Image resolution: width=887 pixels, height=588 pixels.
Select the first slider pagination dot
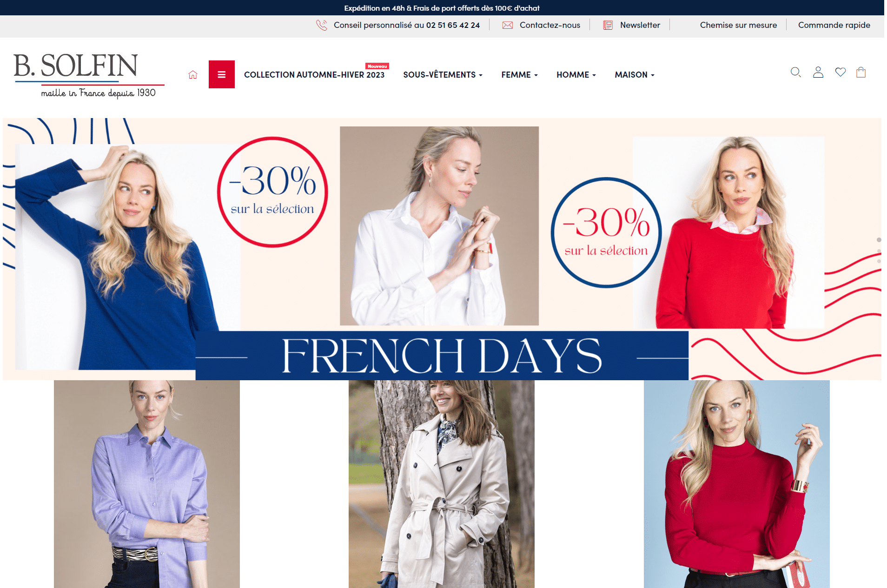coord(879,240)
